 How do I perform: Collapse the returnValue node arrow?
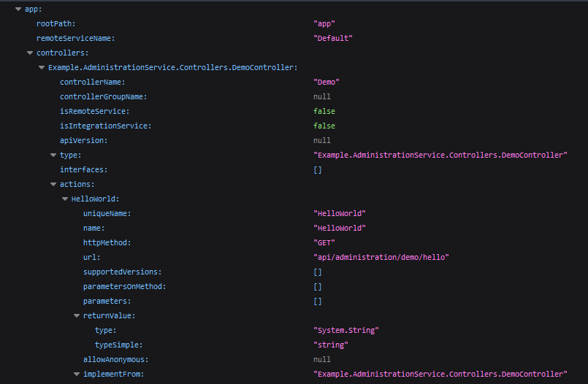pos(77,316)
